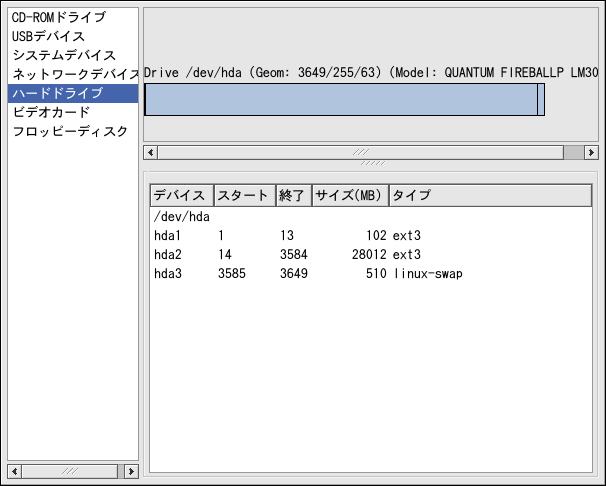Screen dimensions: 606x486
Task: Select CD-ROMドライブ in the device list
Action: point(58,18)
